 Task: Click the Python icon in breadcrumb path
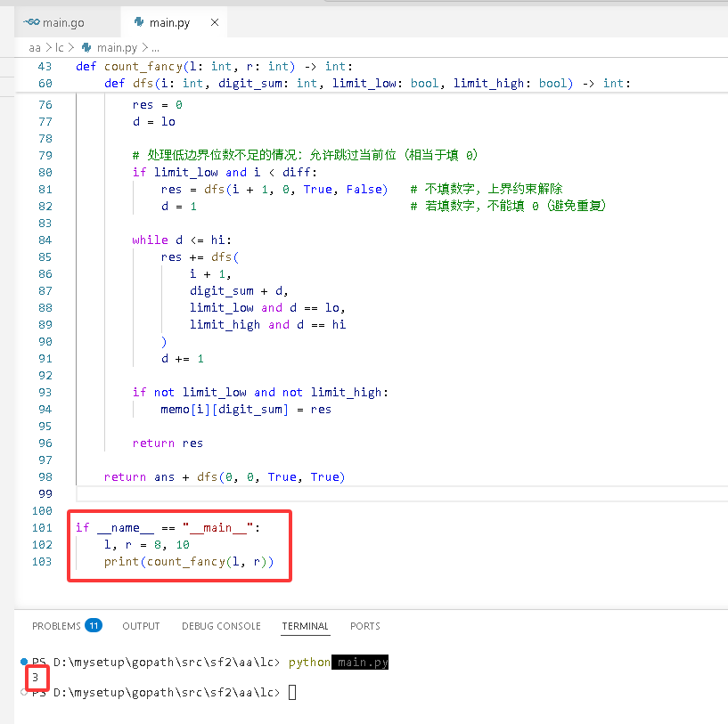pyautogui.click(x=86, y=47)
